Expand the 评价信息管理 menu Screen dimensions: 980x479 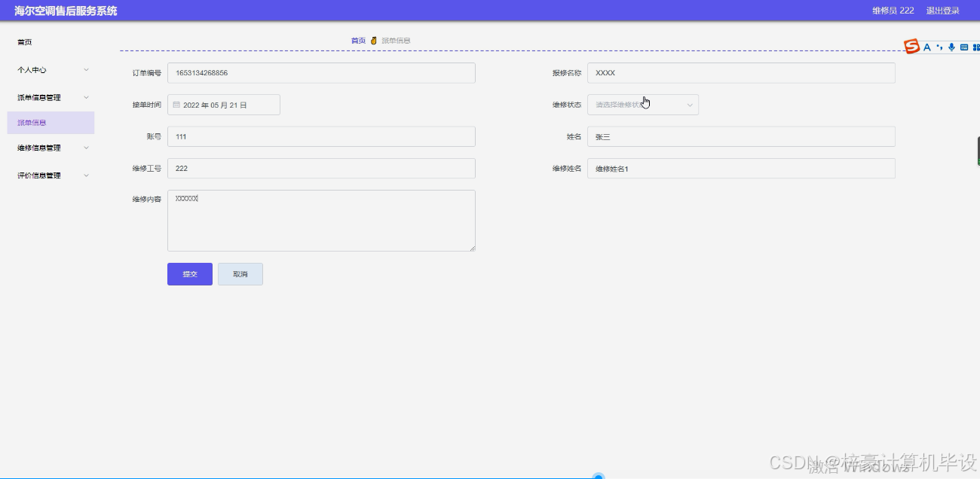click(x=51, y=175)
